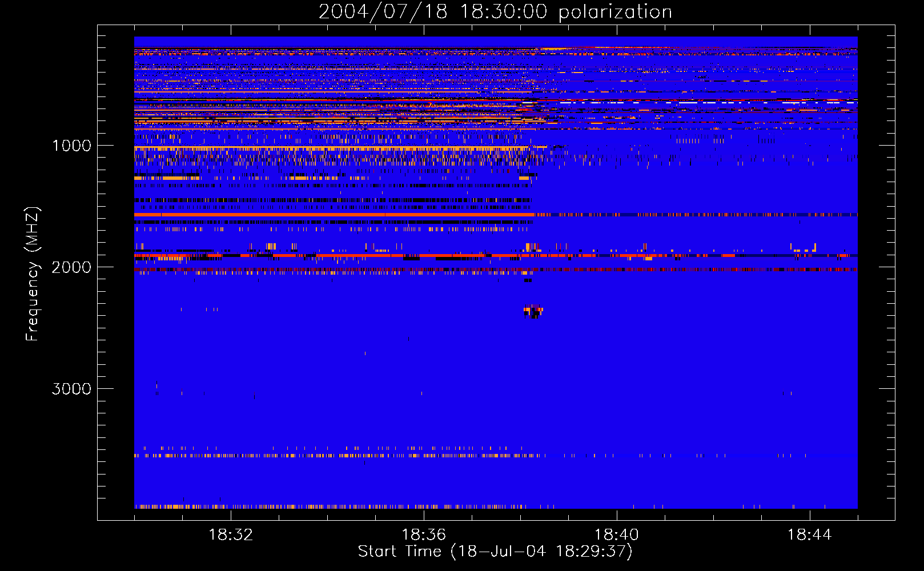924x571 pixels.
Task: Click the 18:40 time tick label
Action: pos(617,535)
